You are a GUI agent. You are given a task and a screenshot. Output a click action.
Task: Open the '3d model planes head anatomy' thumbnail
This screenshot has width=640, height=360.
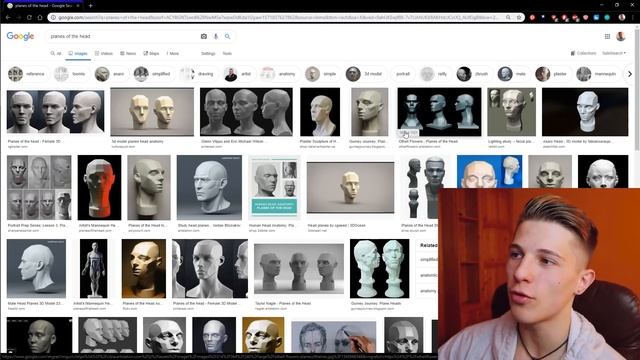152,112
